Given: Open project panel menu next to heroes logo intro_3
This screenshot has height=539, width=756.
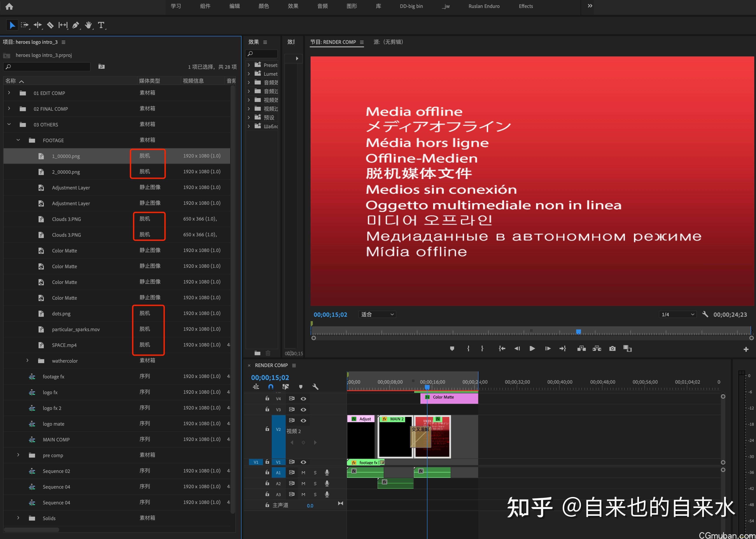Looking at the screenshot, I should 63,42.
